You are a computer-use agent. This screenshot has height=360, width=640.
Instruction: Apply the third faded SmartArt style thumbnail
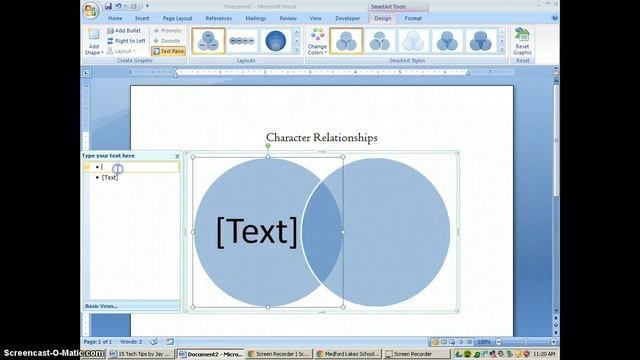click(413, 41)
